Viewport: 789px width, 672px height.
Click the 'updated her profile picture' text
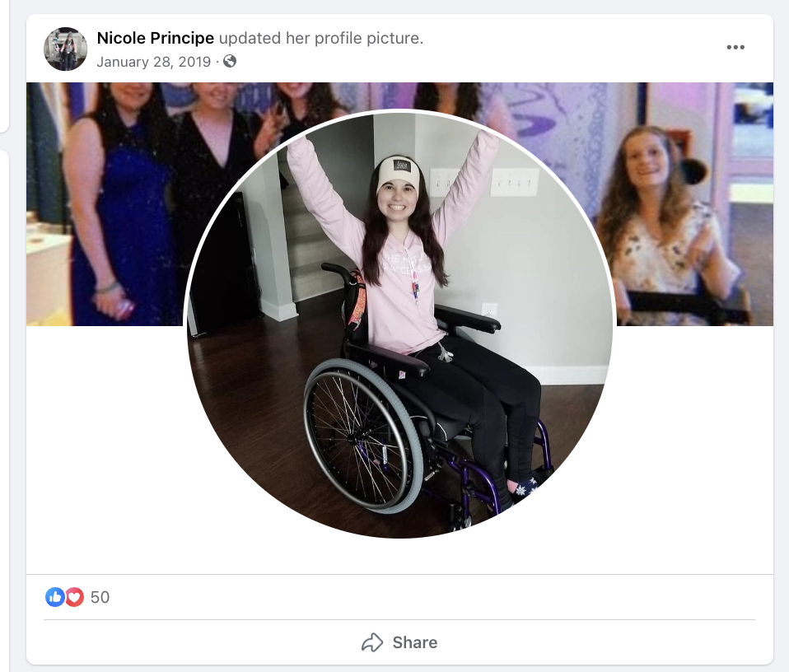click(x=321, y=38)
